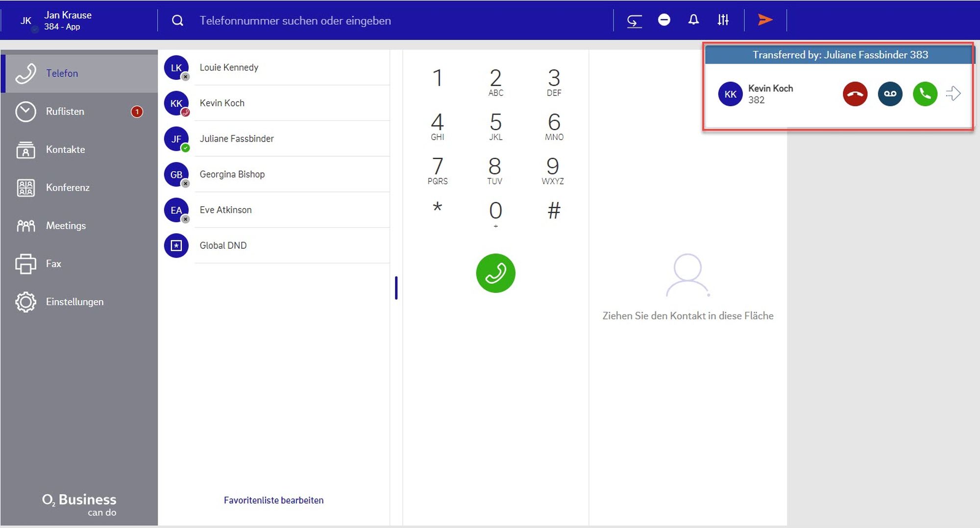
Task: Forward the incoming call using arrow icon
Action: (x=953, y=94)
